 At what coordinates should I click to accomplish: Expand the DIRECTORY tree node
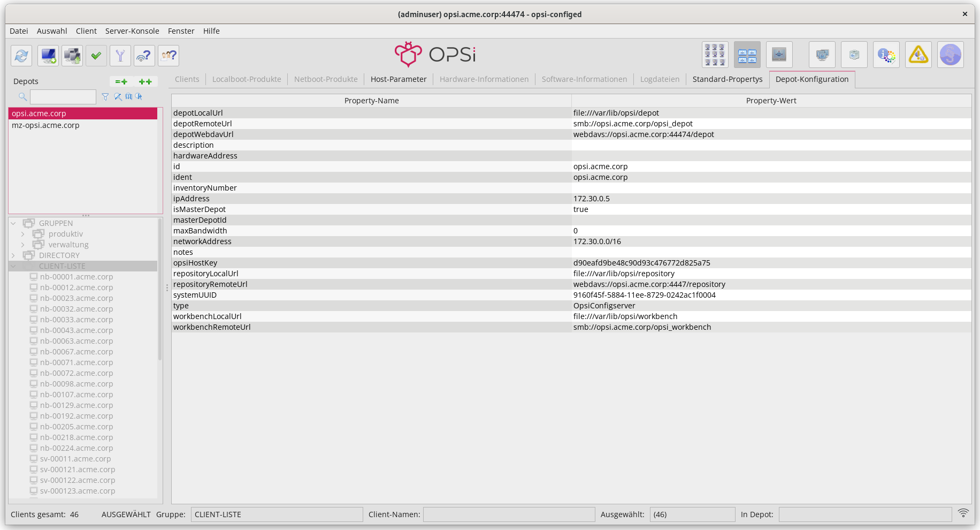point(13,255)
